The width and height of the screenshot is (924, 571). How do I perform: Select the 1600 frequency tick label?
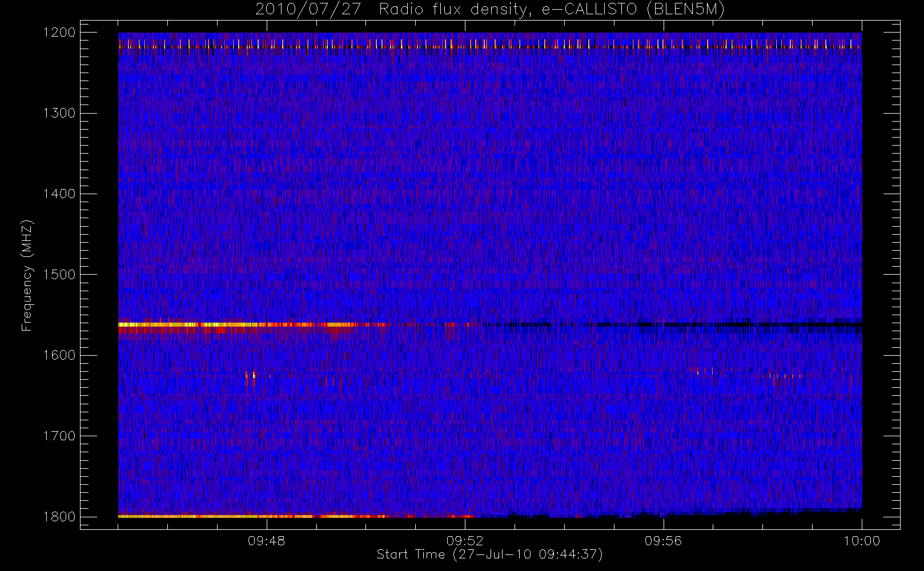click(59, 355)
